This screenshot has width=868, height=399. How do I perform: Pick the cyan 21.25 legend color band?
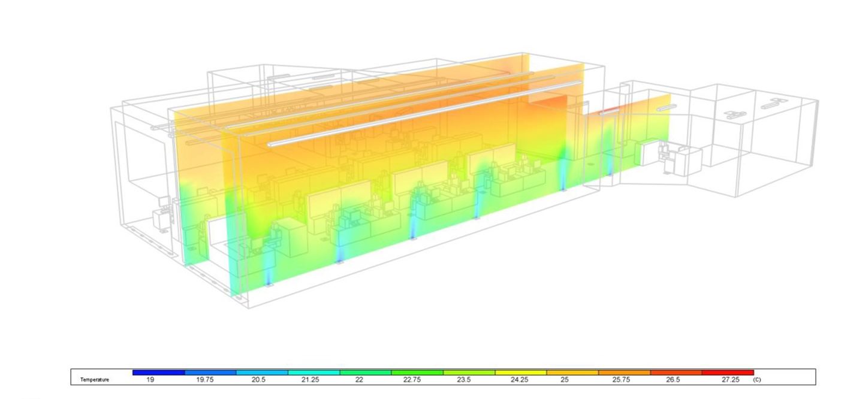(x=314, y=373)
